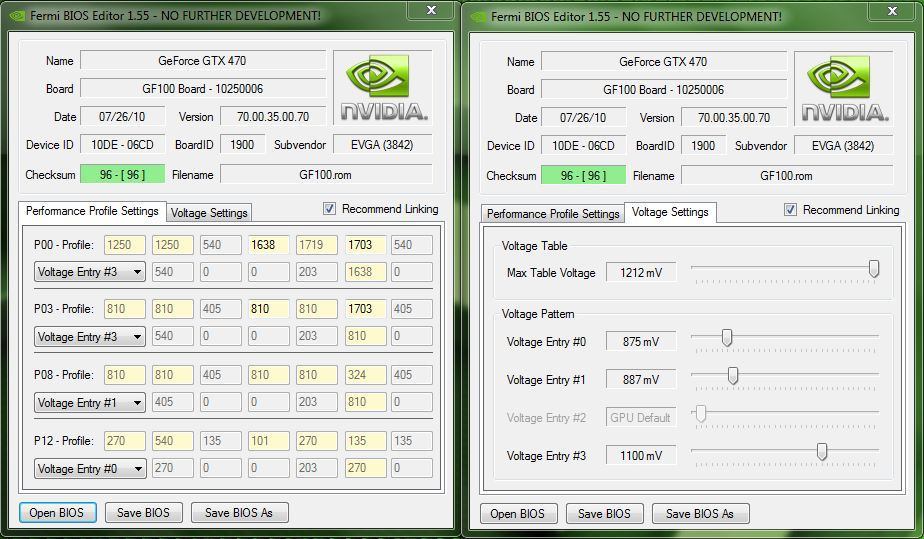This screenshot has width=924, height=539.
Task: Click the app icon in right title bar
Action: point(478,16)
